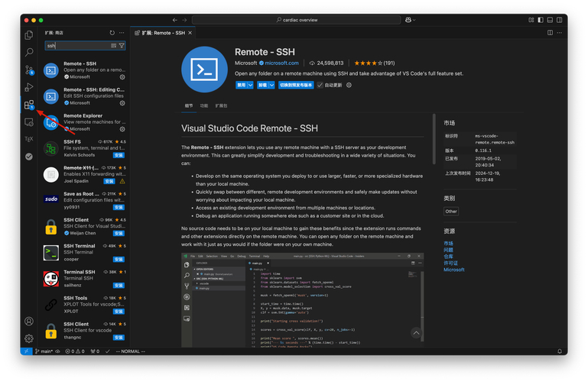Open the Search view in activity bar
The height and width of the screenshot is (382, 588).
click(x=29, y=53)
